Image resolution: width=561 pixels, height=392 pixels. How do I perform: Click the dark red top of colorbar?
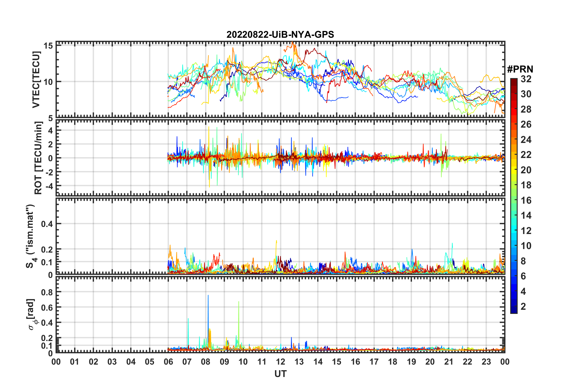coord(514,80)
